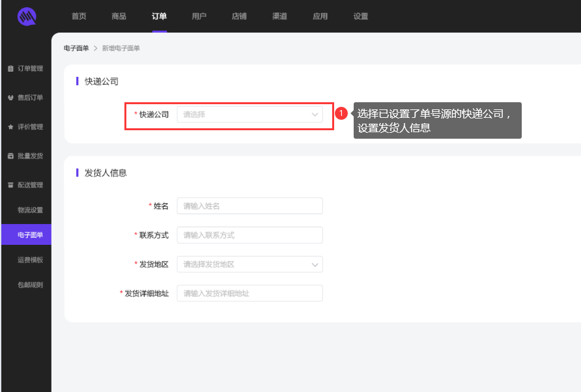The image size is (581, 392).
Task: Open the 快递公司 select dropdown
Action: click(249, 115)
